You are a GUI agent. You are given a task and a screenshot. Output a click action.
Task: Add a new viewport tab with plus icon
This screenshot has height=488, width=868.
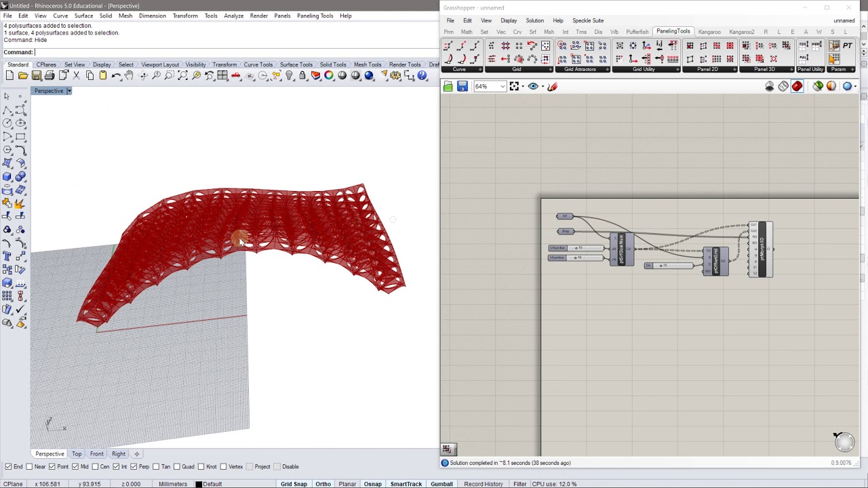coord(136,454)
